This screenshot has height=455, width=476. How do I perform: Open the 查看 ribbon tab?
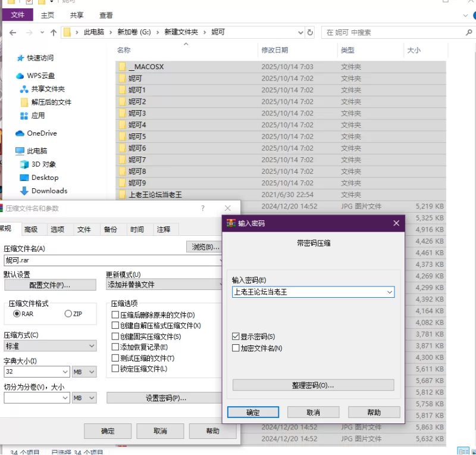click(106, 15)
